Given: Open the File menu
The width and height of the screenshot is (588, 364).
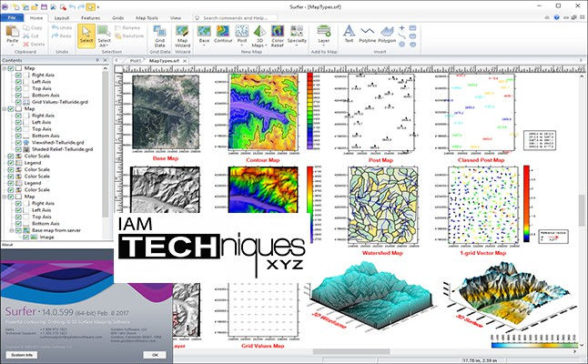Looking at the screenshot, I should 12,17.
